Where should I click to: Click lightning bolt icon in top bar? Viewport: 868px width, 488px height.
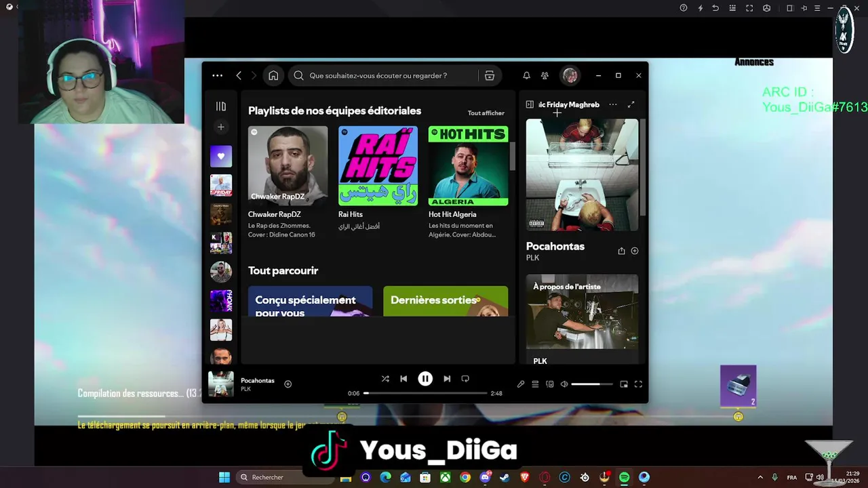[x=701, y=8]
